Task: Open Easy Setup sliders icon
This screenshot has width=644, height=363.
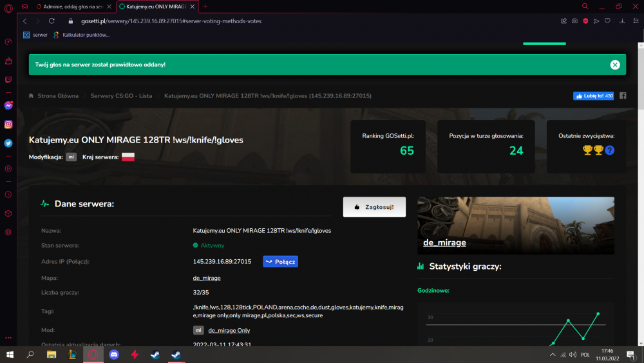Action: [x=636, y=21]
